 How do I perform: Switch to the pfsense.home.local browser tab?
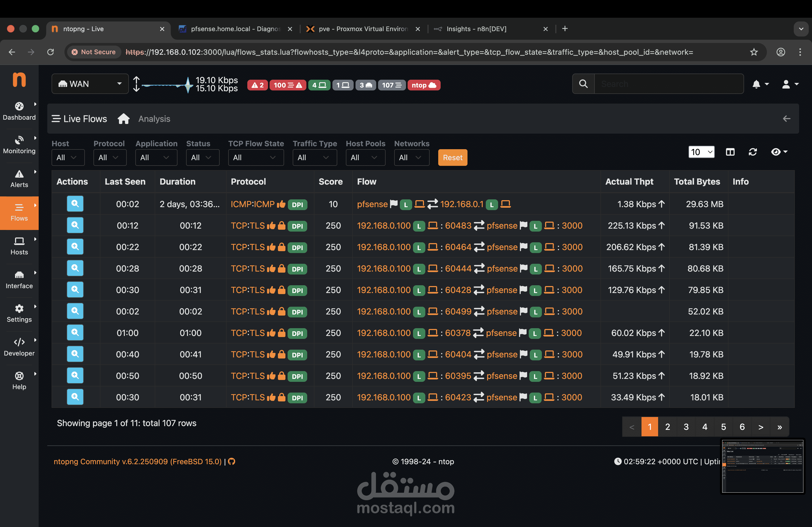[x=235, y=29]
